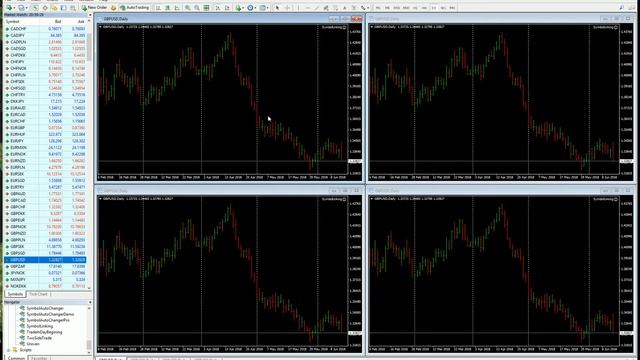Image resolution: width=640 pixels, height=360 pixels.
Task: Click the Market Watch vertical scrollbar
Action: coord(89,155)
